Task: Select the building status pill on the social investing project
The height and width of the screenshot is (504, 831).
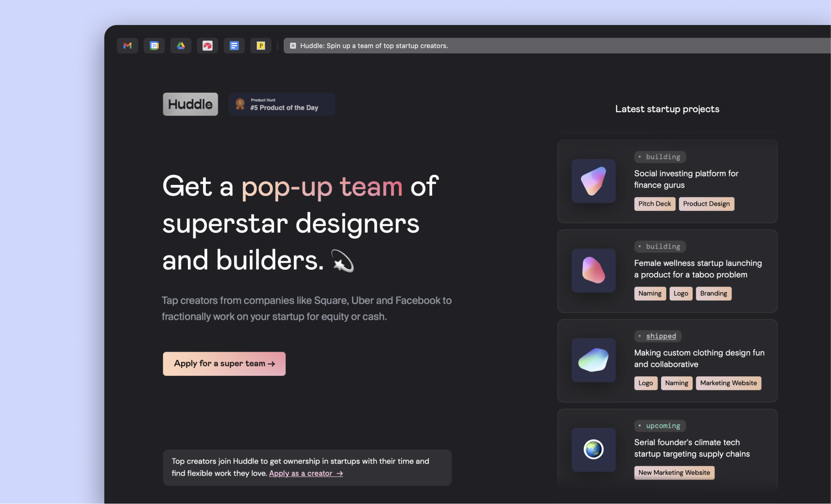Action: 660,157
